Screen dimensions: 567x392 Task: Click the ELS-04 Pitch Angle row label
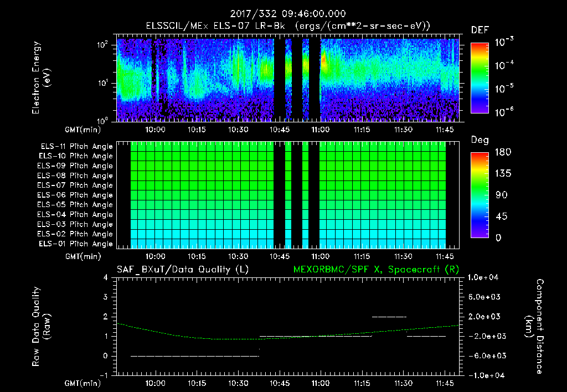(75, 214)
